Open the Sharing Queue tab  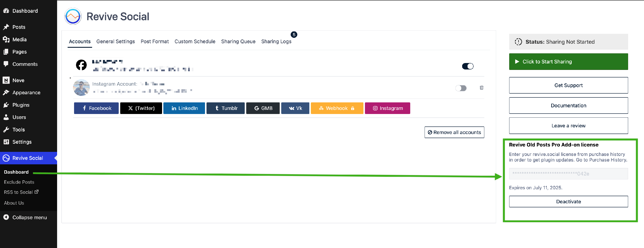click(238, 42)
